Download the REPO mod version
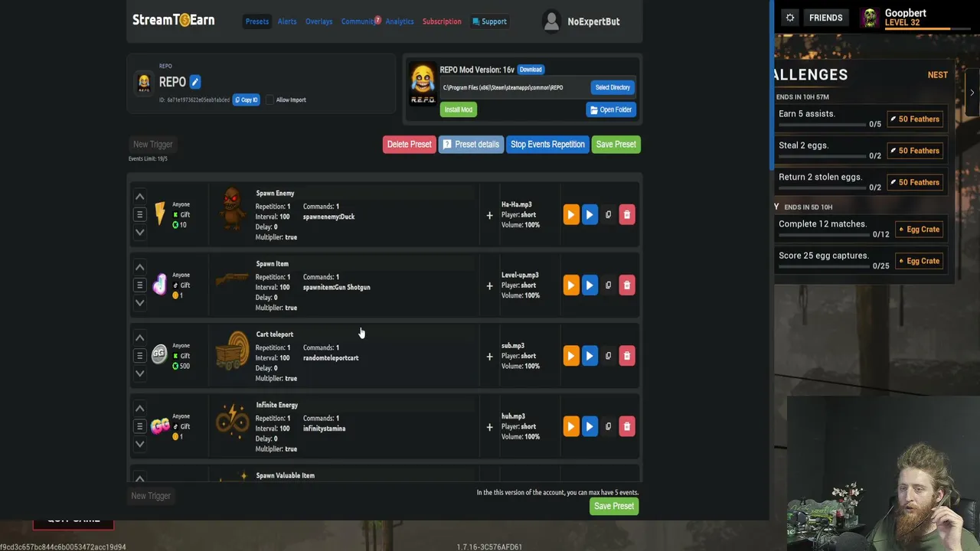This screenshot has height=551, width=980. point(531,70)
